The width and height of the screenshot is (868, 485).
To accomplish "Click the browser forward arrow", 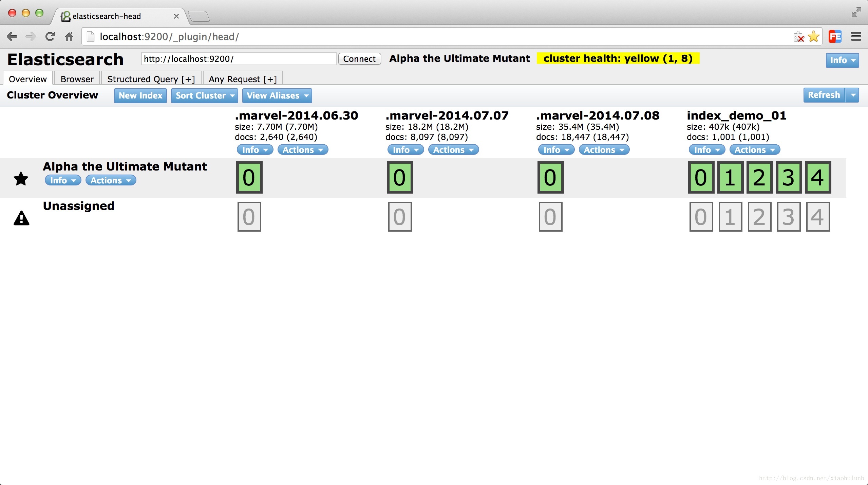I will pos(31,36).
